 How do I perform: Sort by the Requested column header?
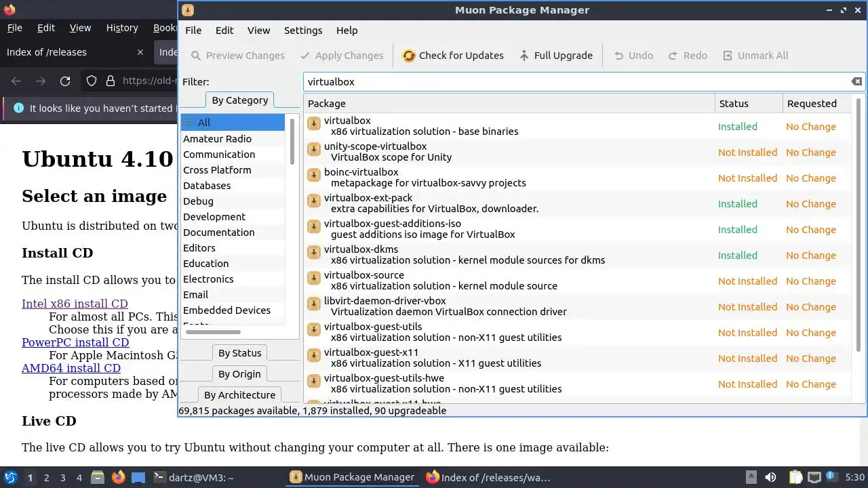pyautogui.click(x=816, y=104)
